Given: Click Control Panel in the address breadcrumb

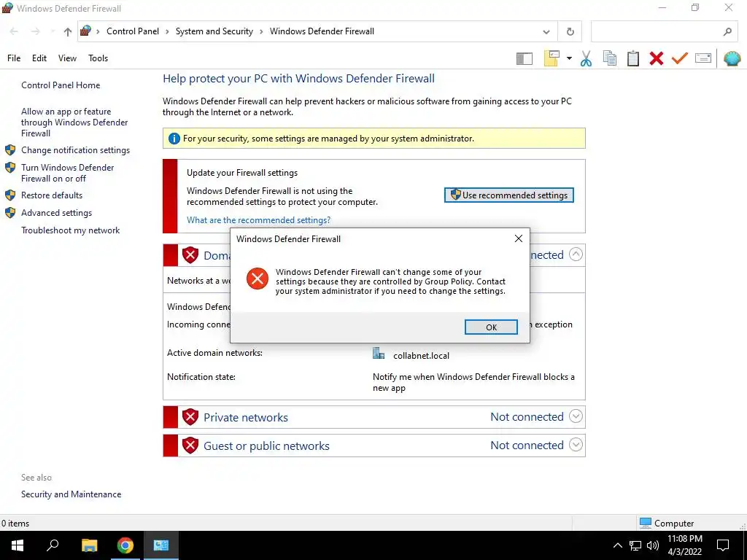Looking at the screenshot, I should 133,31.
